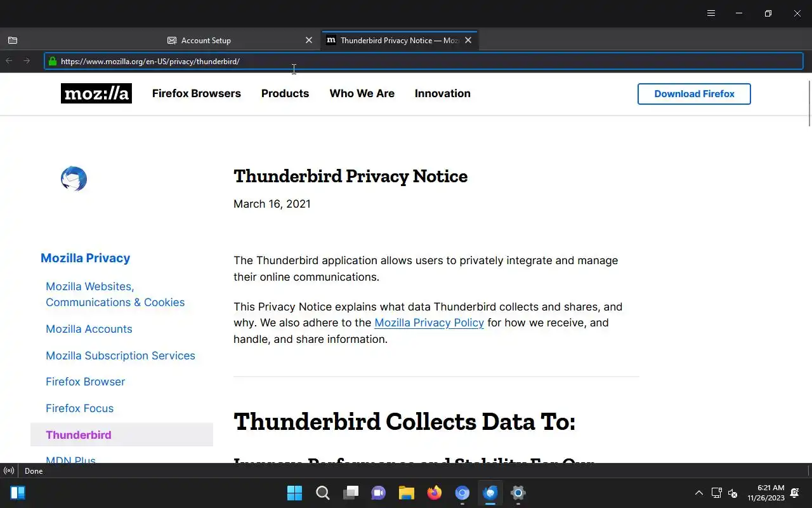Show hidden system tray icons
The height and width of the screenshot is (508, 812).
pos(699,493)
